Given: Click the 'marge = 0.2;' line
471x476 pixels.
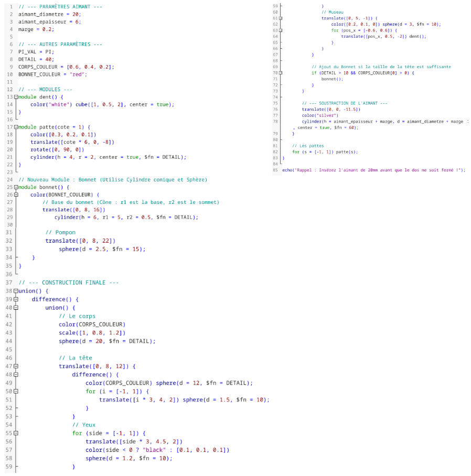Looking at the screenshot, I should coord(36,29).
